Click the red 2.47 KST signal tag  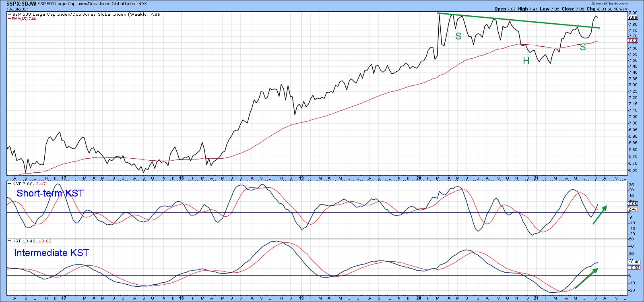(x=632, y=209)
